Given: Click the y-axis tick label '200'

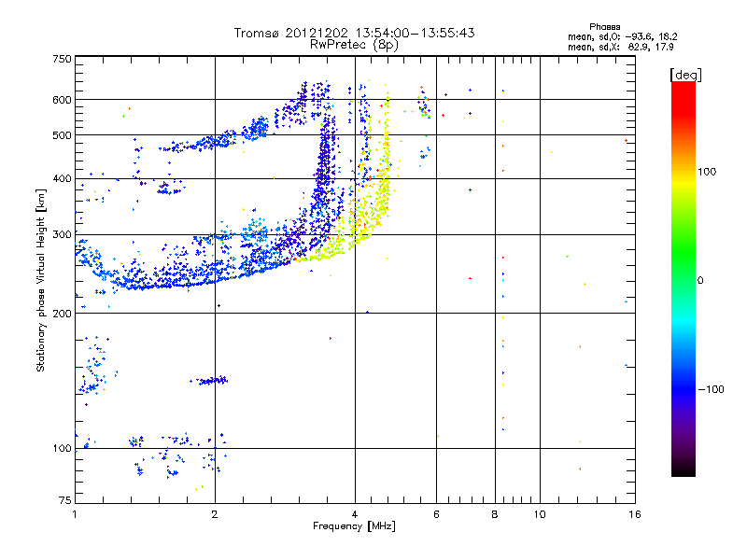Looking at the screenshot, I should coord(62,314).
